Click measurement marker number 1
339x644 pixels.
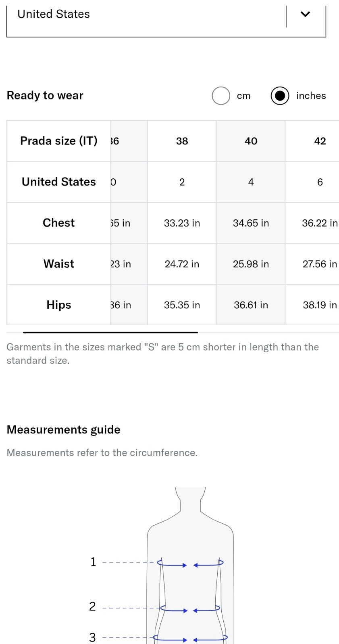[94, 562]
